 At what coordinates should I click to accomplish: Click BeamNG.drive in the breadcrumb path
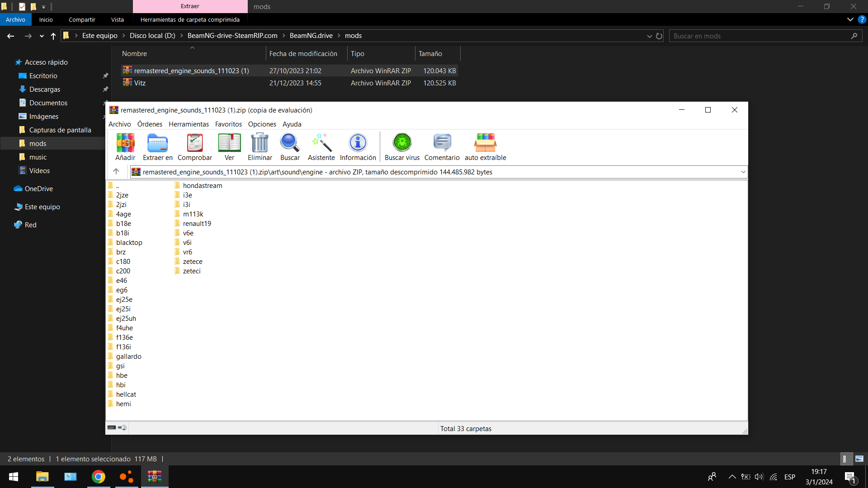click(x=311, y=36)
